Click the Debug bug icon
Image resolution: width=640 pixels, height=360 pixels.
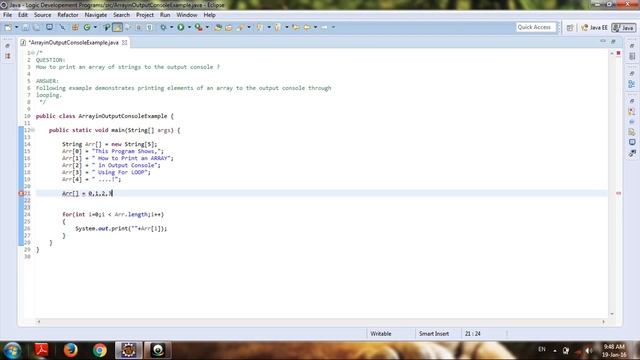tap(163, 27)
